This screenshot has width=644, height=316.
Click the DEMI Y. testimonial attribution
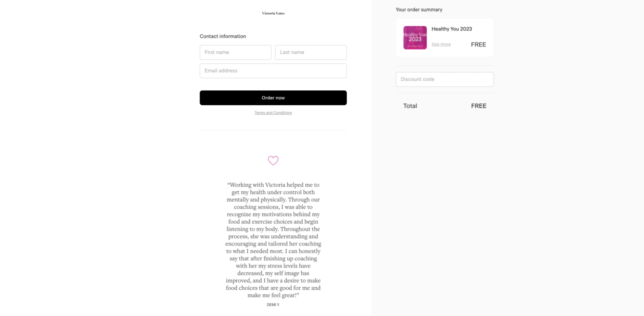(273, 305)
